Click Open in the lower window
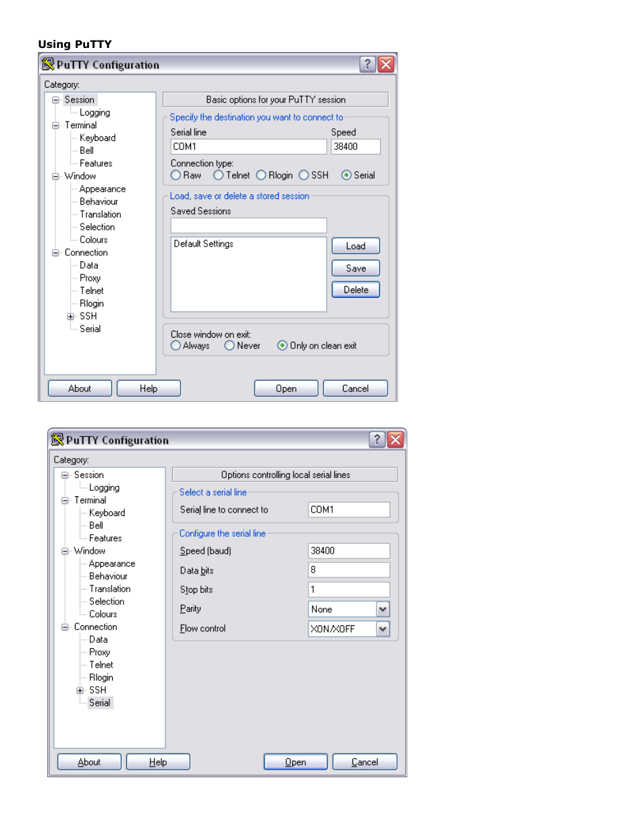 [x=296, y=762]
